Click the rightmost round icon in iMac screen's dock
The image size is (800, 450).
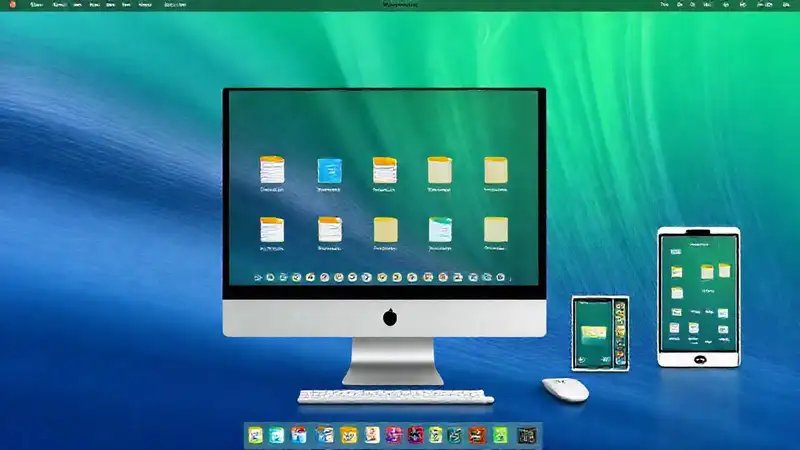(501, 277)
